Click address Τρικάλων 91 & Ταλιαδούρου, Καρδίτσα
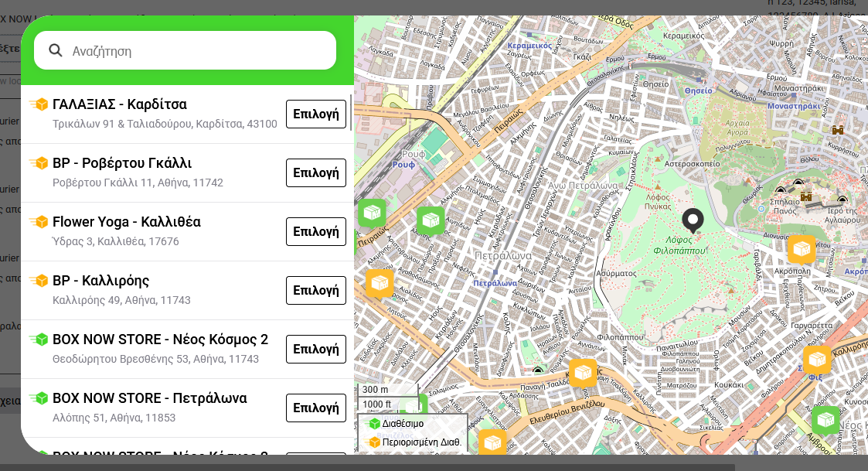 tap(165, 124)
